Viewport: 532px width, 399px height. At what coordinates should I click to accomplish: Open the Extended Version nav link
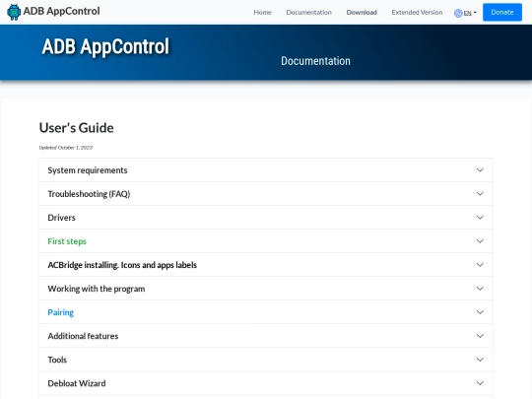click(x=417, y=13)
